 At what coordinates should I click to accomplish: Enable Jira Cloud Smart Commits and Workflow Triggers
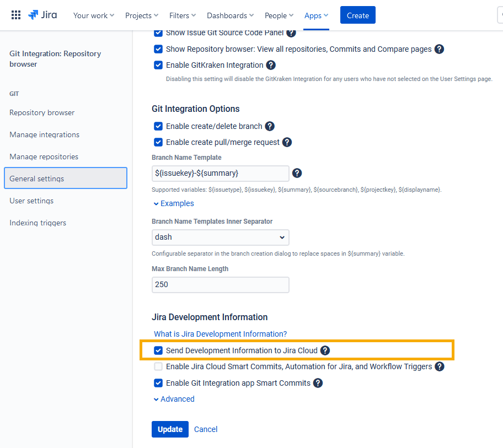(x=158, y=366)
